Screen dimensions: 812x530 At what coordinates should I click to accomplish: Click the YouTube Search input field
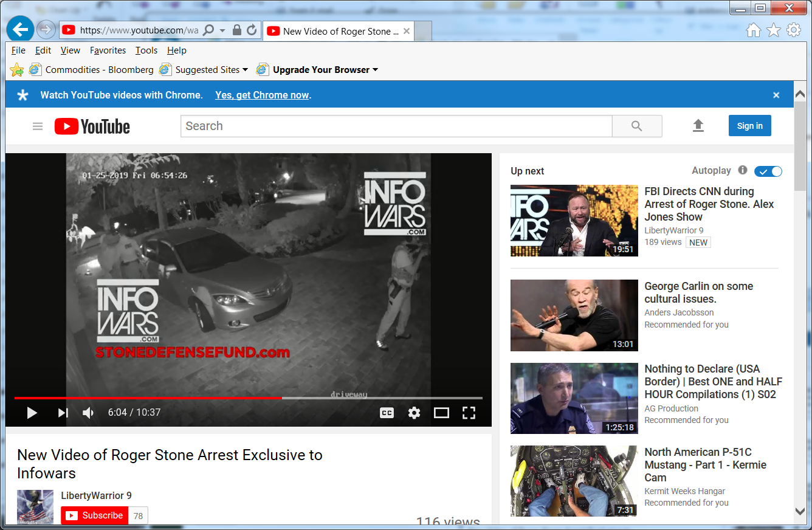click(396, 126)
